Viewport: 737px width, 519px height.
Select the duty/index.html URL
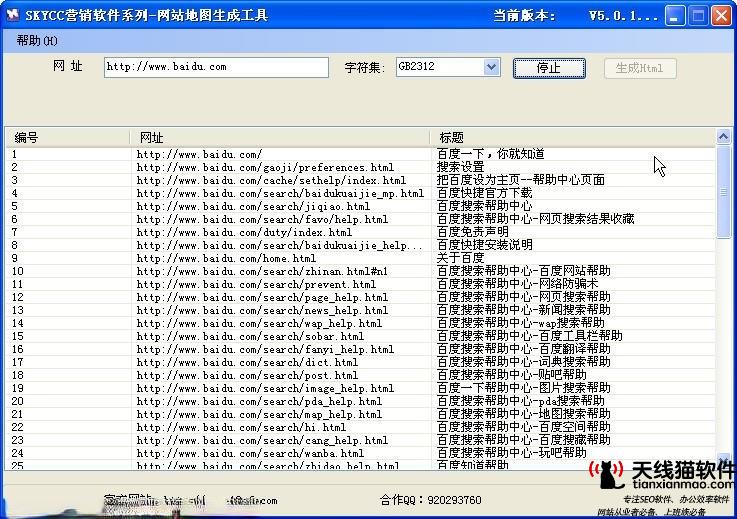pyautogui.click(x=244, y=232)
